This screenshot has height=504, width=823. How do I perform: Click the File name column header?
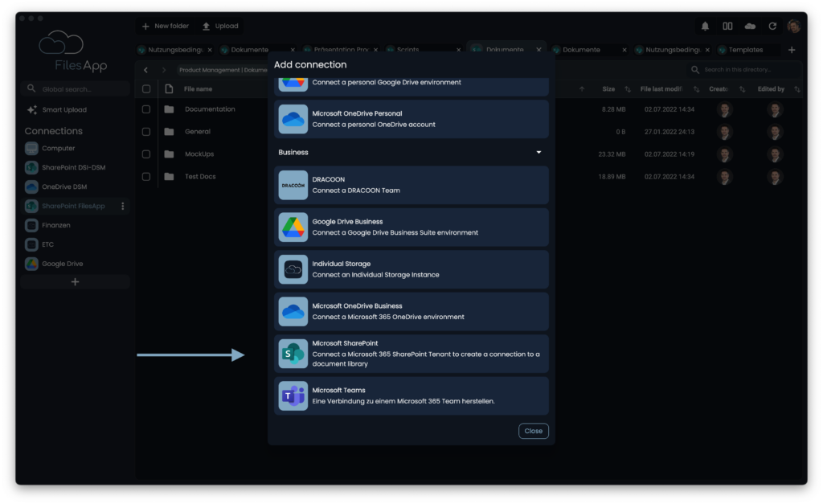[198, 89]
